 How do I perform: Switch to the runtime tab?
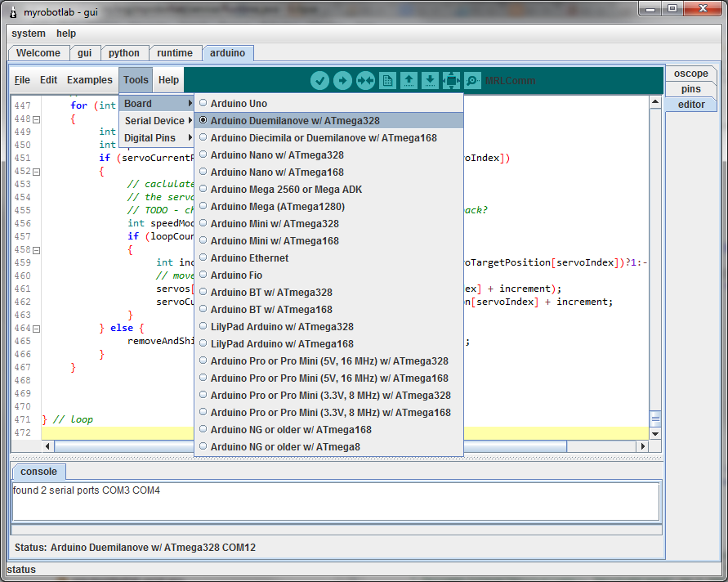click(x=175, y=53)
